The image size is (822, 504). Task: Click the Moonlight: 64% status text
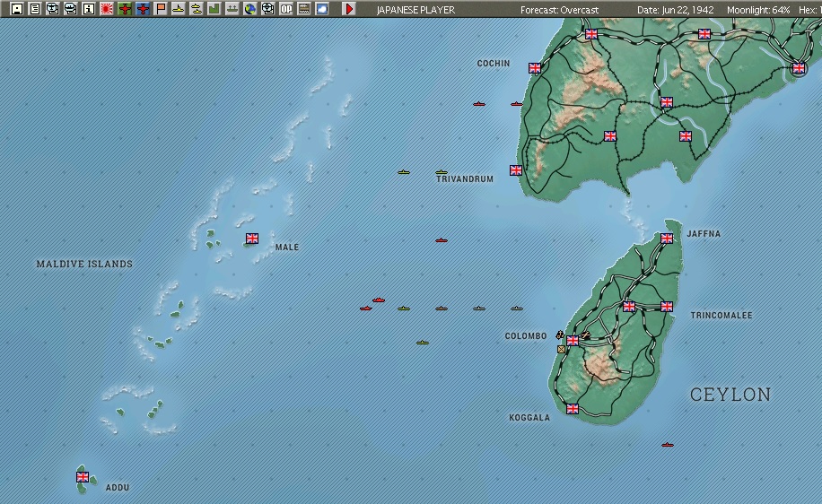tap(758, 10)
